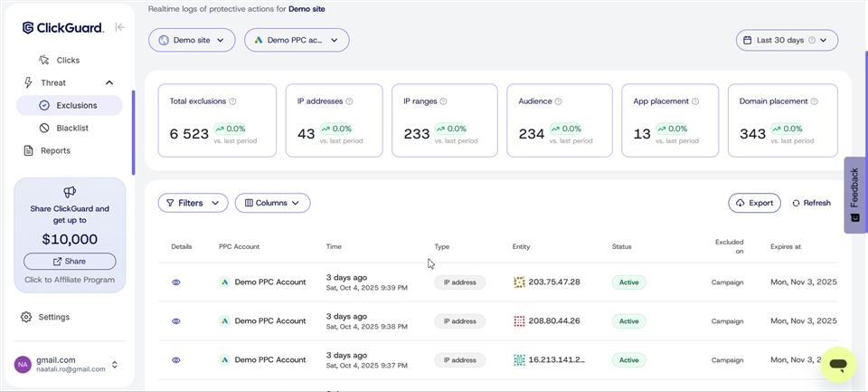
Task: Click the ClickGuard logo
Action: [x=63, y=28]
